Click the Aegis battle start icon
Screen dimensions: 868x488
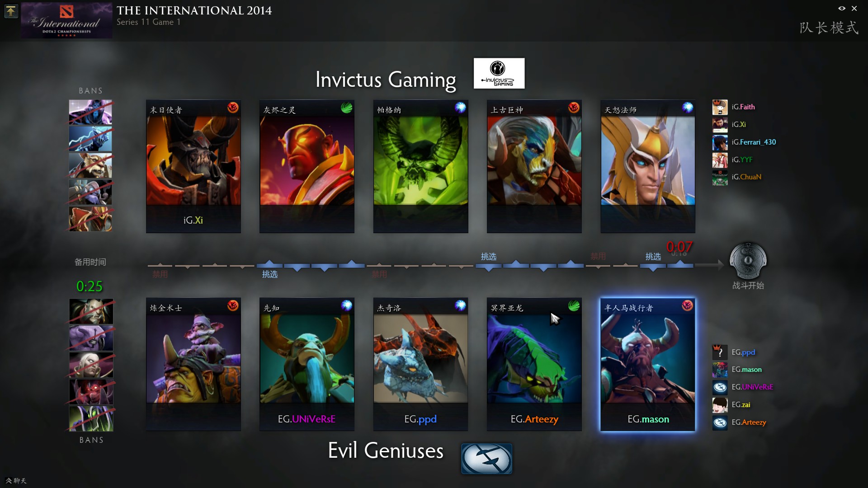tap(748, 261)
